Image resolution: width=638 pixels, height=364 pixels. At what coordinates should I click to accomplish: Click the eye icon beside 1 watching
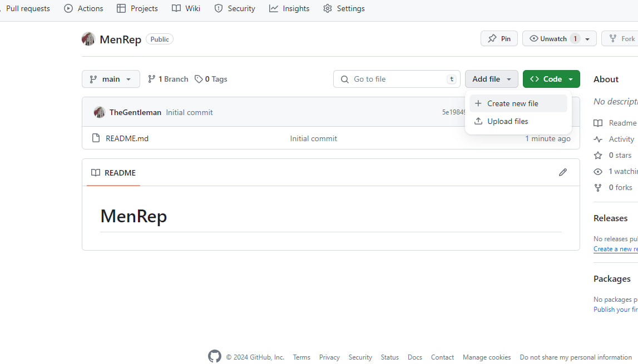[x=598, y=172]
